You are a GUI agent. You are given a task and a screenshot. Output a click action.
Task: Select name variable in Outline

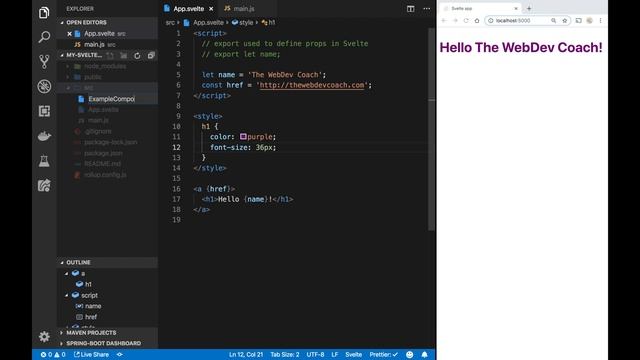(93, 306)
